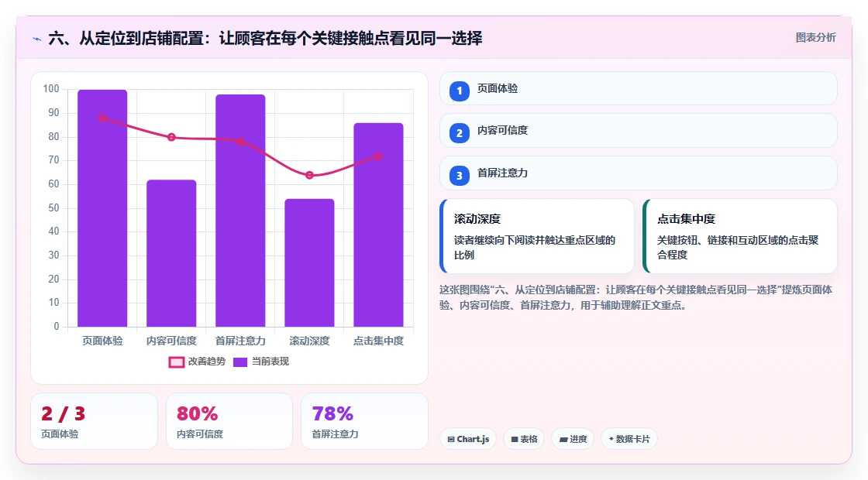This screenshot has width=868, height=480.
Task: Click the trend line point above 页面体验
Action: (x=102, y=118)
